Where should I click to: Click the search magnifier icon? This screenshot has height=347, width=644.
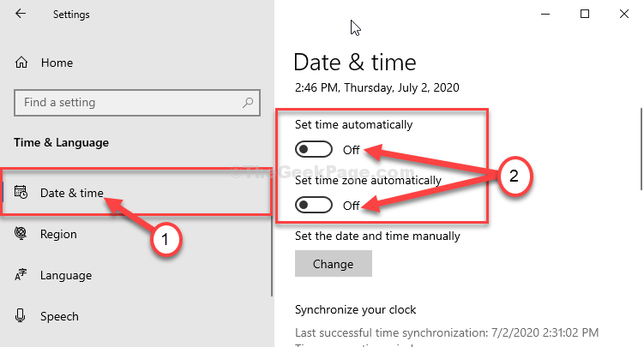click(248, 103)
